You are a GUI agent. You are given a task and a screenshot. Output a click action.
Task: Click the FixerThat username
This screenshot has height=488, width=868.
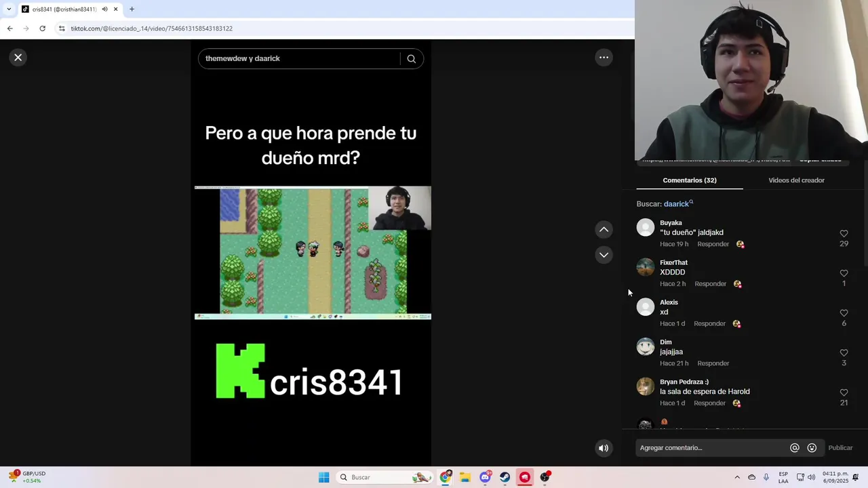673,263
